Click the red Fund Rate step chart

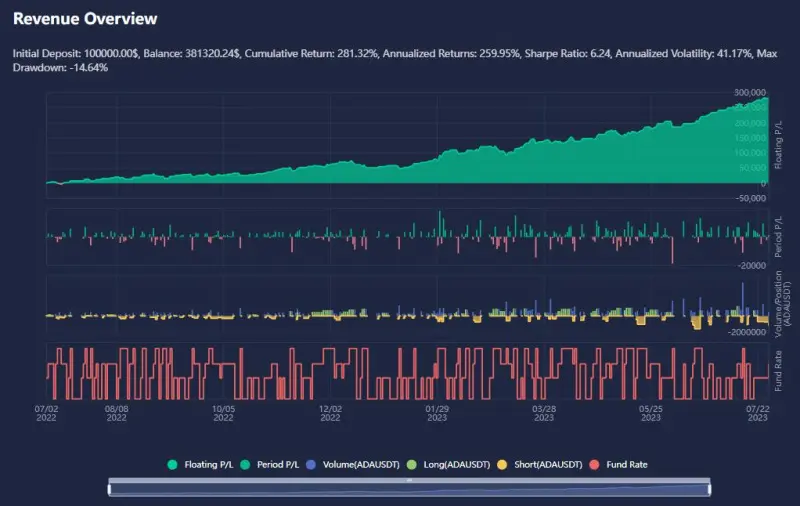click(400, 372)
